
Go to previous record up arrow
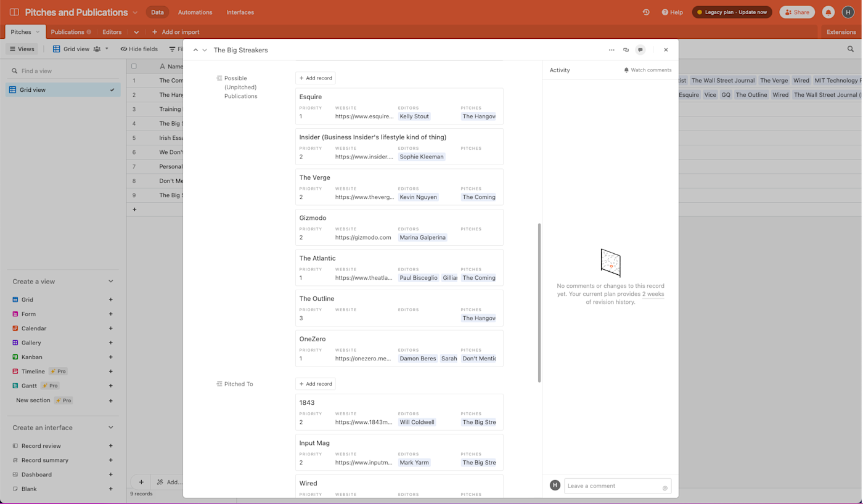[x=195, y=50]
